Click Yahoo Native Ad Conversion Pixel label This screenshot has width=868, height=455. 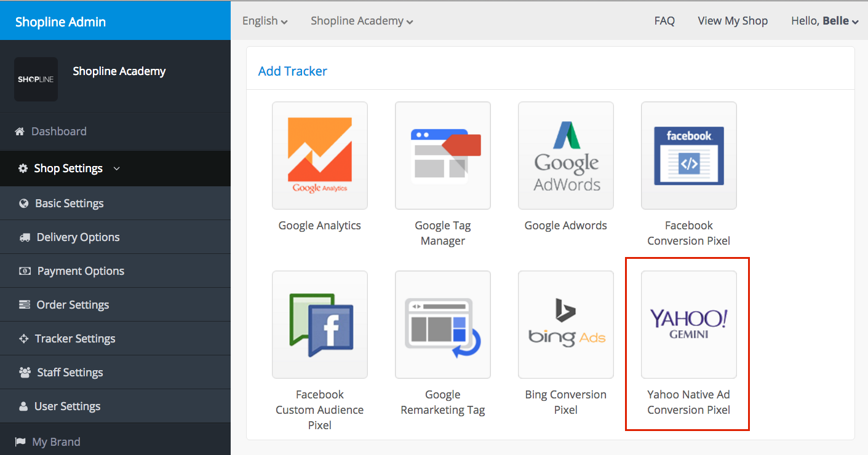pyautogui.click(x=689, y=402)
